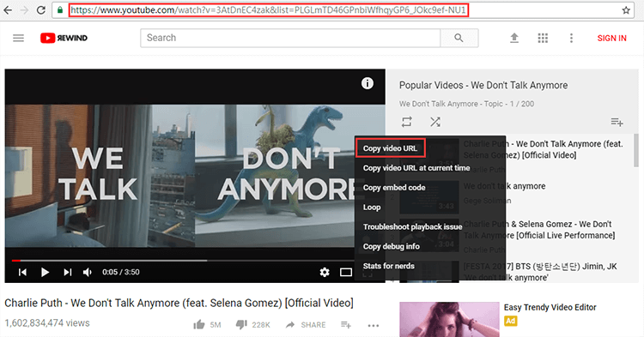Open the hamburger guide menu
644x337 pixels.
click(19, 38)
